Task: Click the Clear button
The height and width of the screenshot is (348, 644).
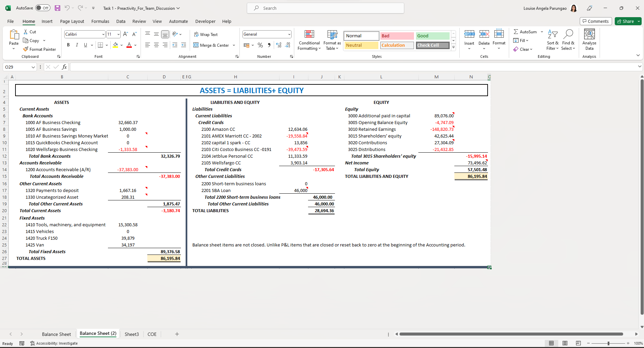Action: click(523, 49)
